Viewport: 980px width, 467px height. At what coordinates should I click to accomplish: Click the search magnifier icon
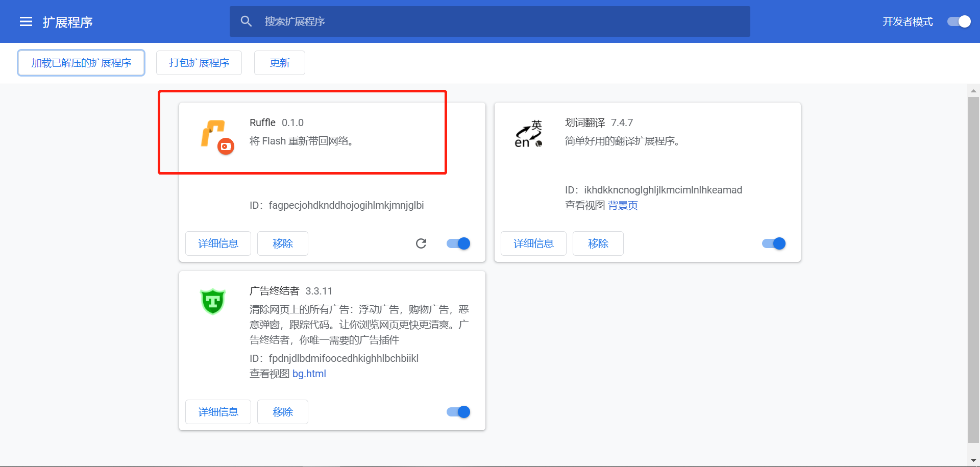point(247,21)
